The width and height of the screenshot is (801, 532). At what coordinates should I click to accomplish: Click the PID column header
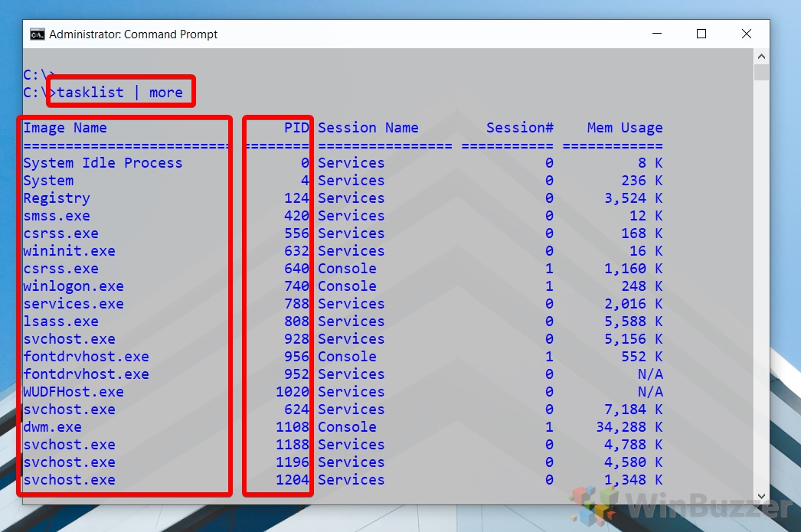[x=297, y=128]
